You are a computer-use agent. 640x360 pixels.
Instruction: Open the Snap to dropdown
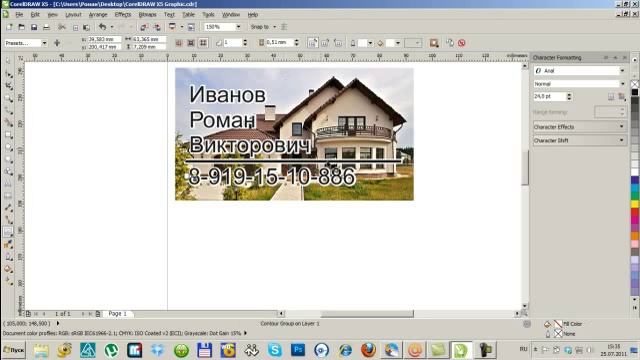274,27
